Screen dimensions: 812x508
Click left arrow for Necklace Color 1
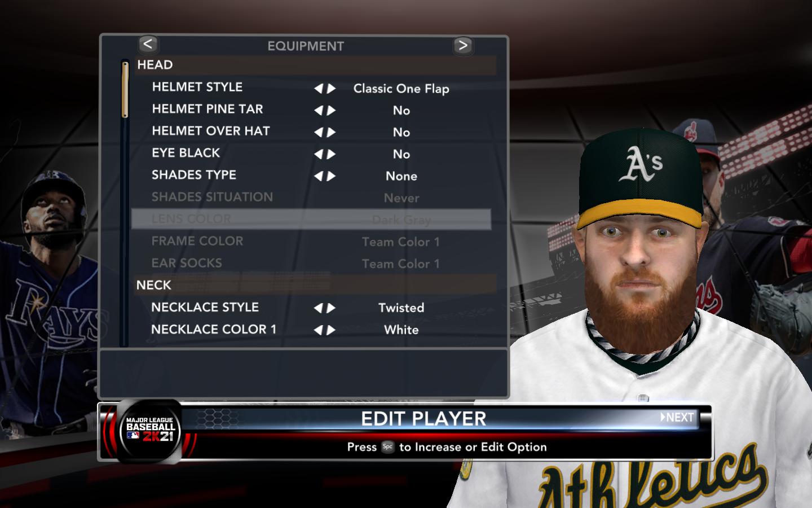click(x=319, y=330)
